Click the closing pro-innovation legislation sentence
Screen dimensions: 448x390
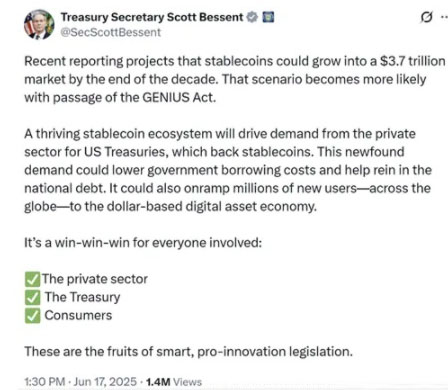coord(188,352)
